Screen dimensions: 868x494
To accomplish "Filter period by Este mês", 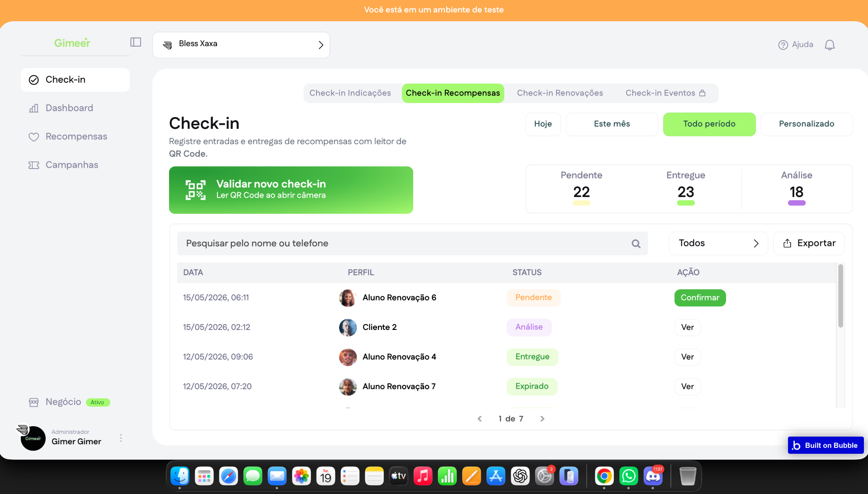I will pos(612,124).
